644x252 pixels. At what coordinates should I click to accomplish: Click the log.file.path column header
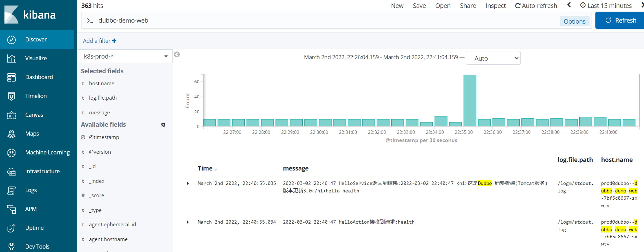pos(575,160)
